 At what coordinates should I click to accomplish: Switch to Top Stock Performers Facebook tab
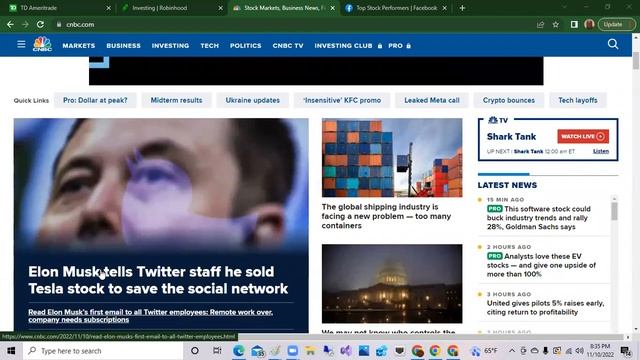click(395, 8)
